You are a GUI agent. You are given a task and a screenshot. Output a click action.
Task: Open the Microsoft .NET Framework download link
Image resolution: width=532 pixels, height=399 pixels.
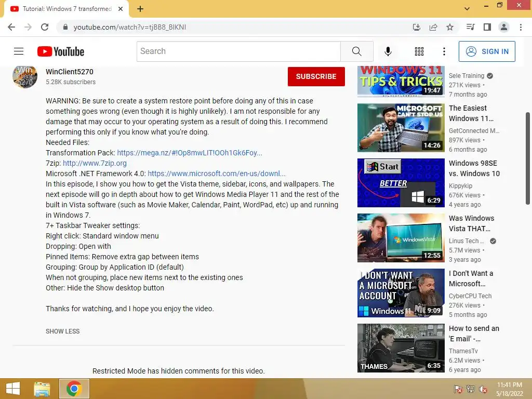pyautogui.click(x=217, y=174)
